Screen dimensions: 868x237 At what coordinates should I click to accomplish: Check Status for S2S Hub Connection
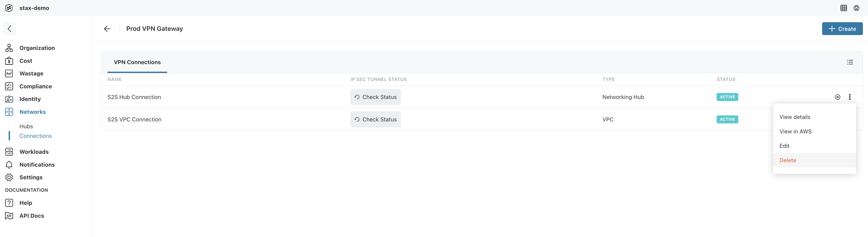[375, 97]
